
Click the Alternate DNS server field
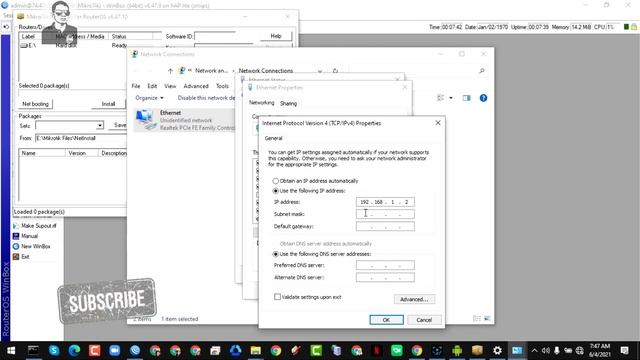click(385, 278)
